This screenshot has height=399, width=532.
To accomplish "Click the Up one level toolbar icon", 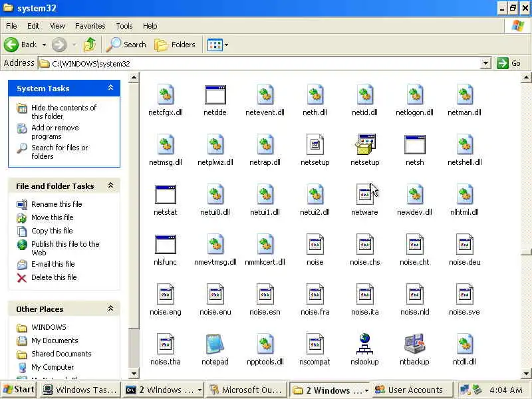I will [90, 45].
